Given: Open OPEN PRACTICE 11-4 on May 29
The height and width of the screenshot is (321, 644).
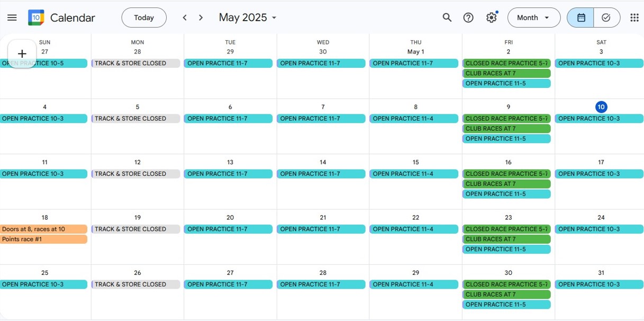Looking at the screenshot, I should pos(414,284).
